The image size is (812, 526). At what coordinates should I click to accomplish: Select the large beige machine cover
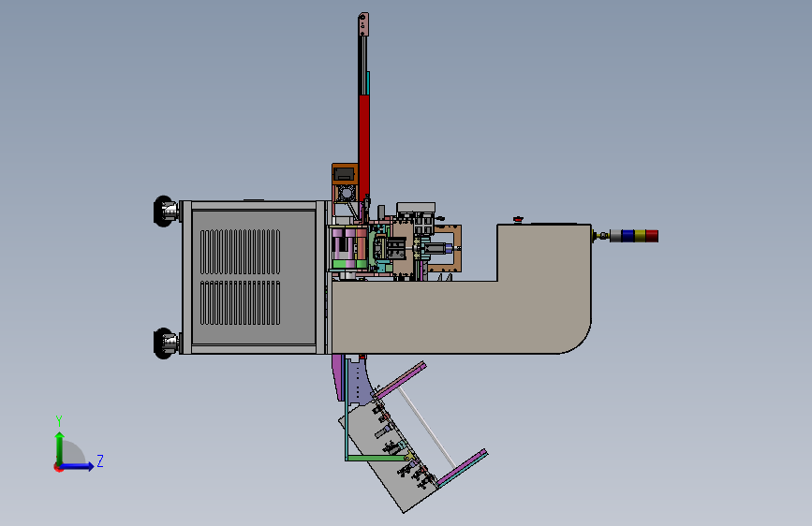pyautogui.click(x=461, y=317)
